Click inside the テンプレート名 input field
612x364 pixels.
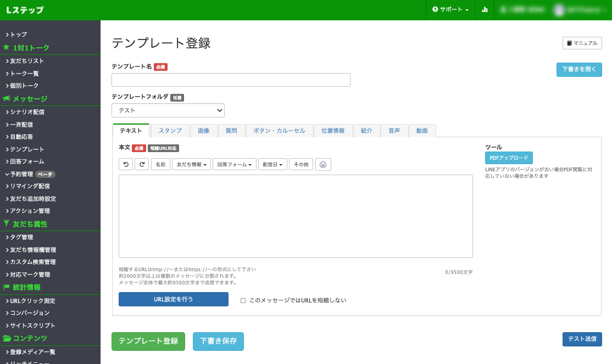(231, 80)
